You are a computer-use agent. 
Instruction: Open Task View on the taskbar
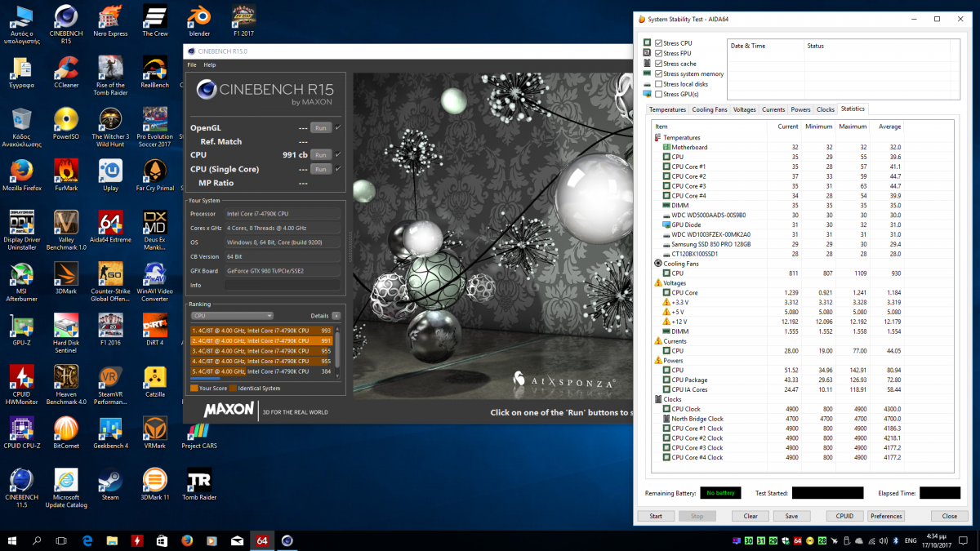61,540
